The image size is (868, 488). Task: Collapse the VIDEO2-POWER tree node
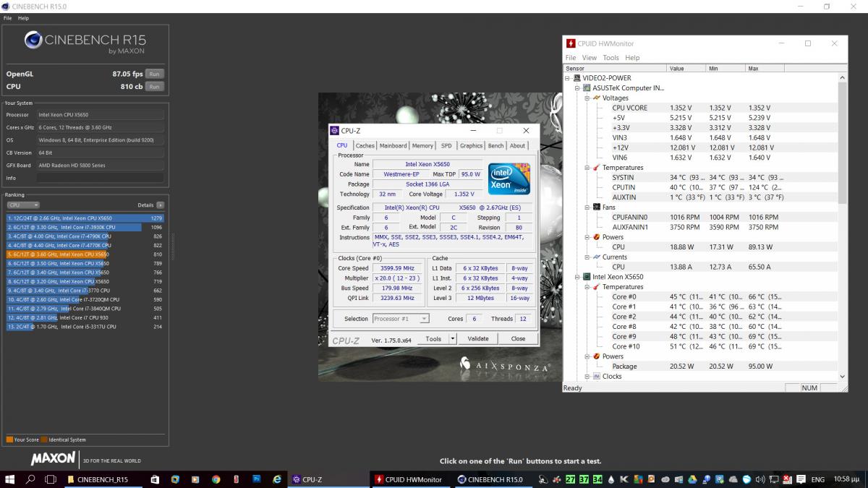click(x=568, y=78)
